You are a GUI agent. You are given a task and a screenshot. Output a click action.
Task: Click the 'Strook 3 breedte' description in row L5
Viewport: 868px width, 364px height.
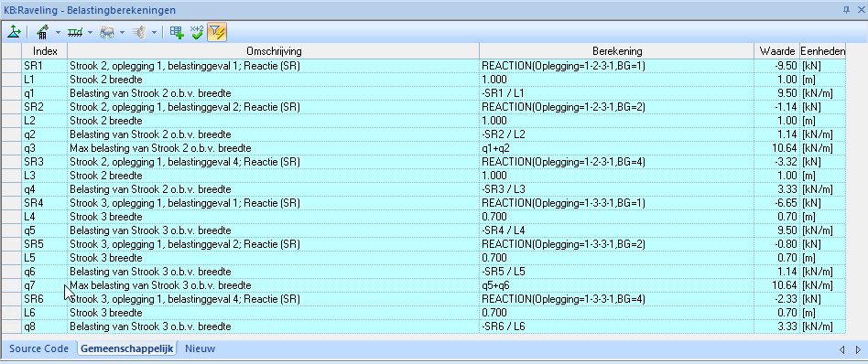pos(105,258)
